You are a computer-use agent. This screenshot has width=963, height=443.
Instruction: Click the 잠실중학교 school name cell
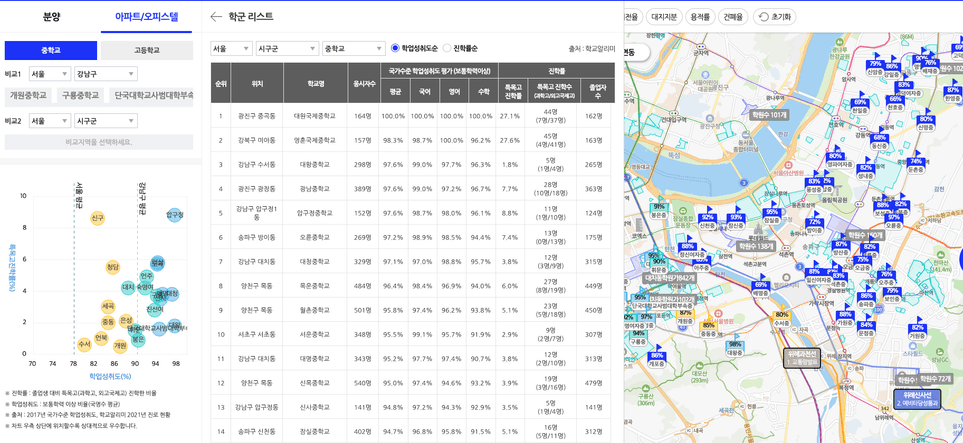tap(315, 431)
